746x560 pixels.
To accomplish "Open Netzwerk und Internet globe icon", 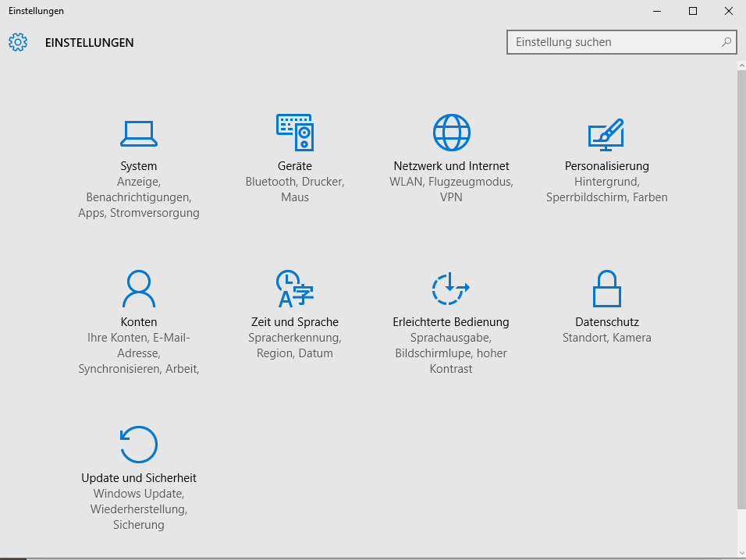I will (x=451, y=132).
